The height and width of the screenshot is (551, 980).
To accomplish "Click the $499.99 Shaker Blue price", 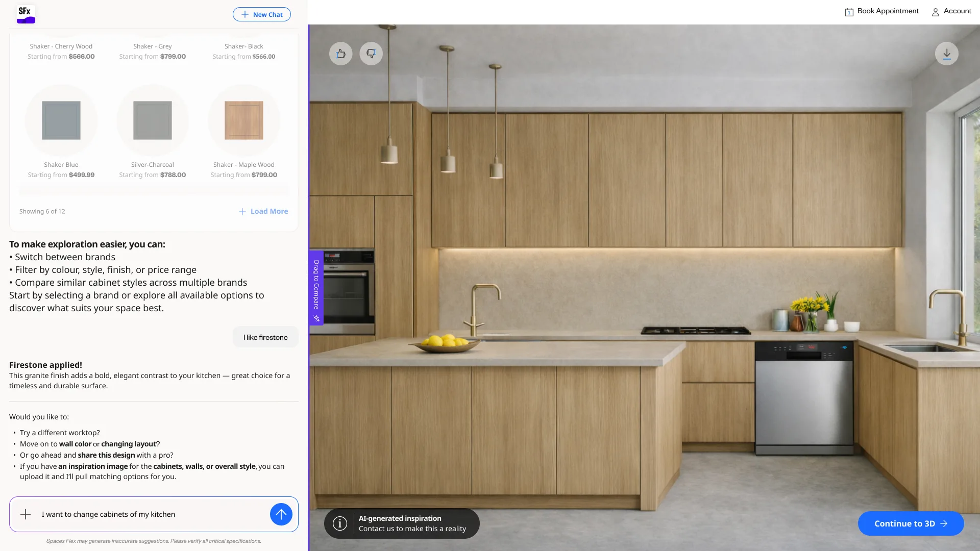I will point(82,175).
